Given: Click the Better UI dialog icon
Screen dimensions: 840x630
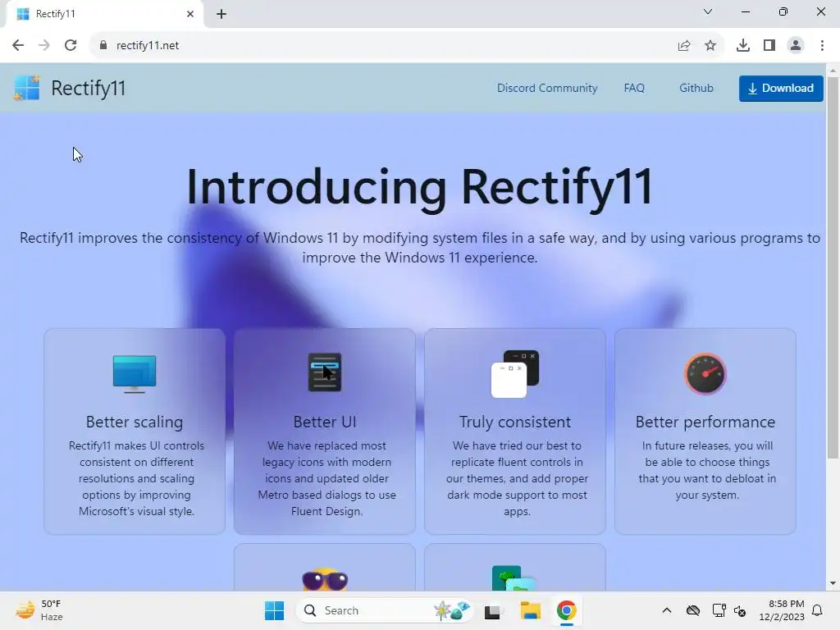Looking at the screenshot, I should click(325, 372).
